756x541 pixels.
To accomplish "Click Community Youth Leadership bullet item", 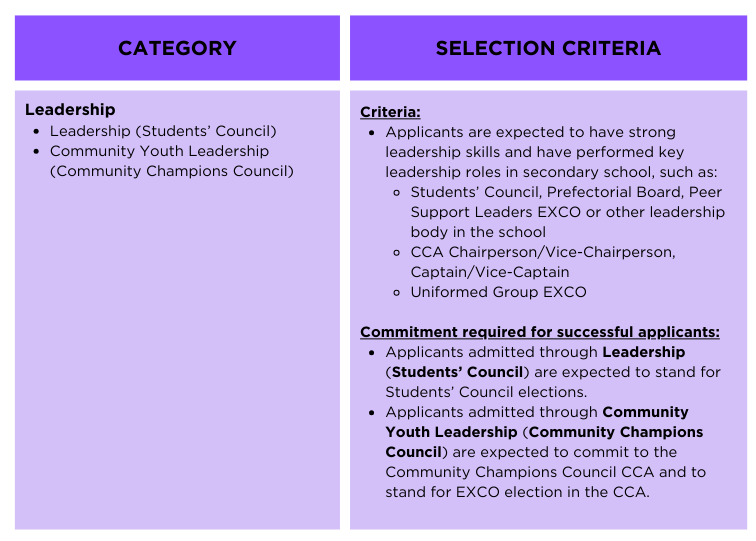I will (x=159, y=151).
